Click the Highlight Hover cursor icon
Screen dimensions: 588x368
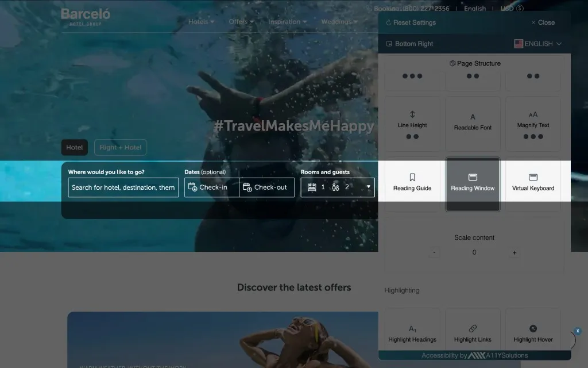pyautogui.click(x=533, y=329)
